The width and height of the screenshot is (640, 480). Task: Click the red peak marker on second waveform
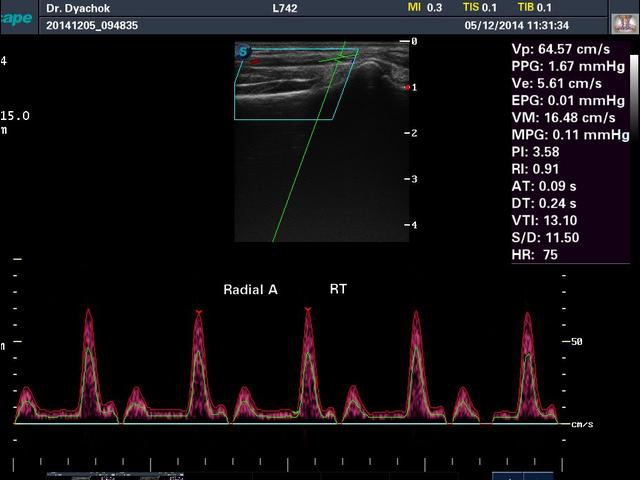pos(199,314)
